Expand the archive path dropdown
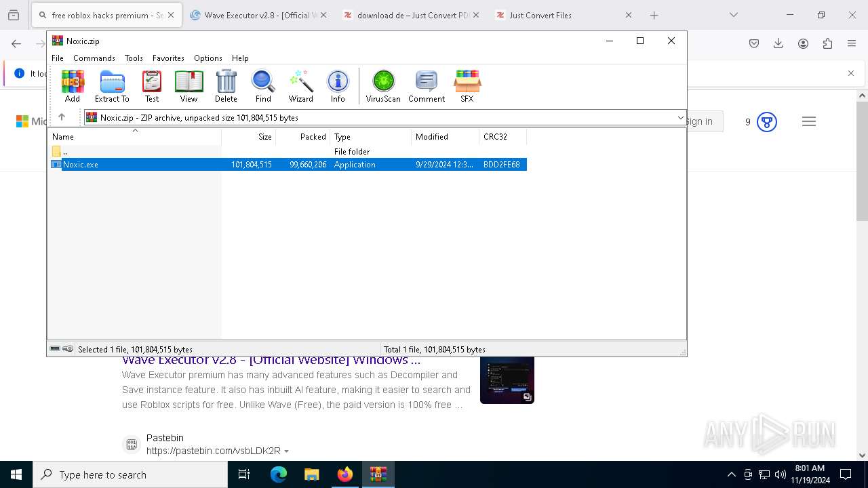Viewport: 868px width, 488px height. pos(680,118)
